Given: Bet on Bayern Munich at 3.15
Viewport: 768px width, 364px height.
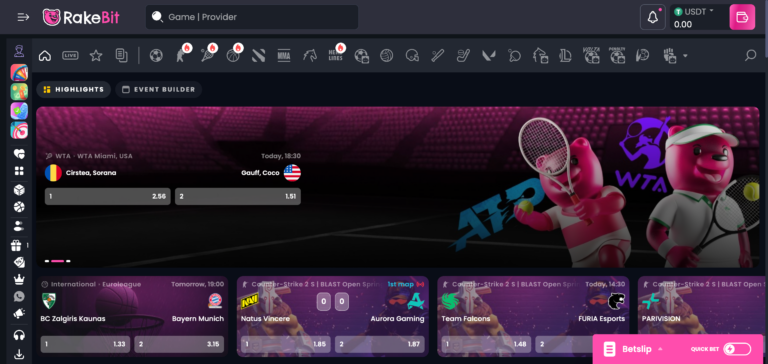Looking at the screenshot, I should pyautogui.click(x=179, y=344).
